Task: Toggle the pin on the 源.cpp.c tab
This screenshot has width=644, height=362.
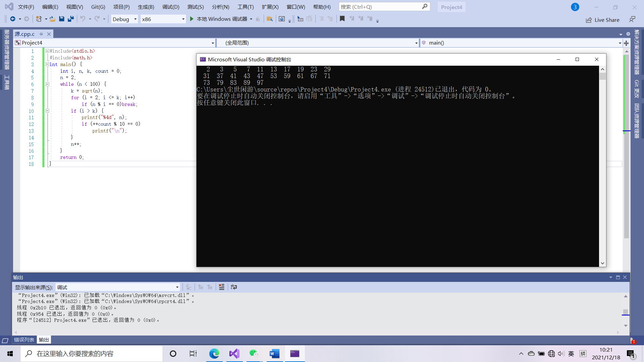Action: click(41, 34)
